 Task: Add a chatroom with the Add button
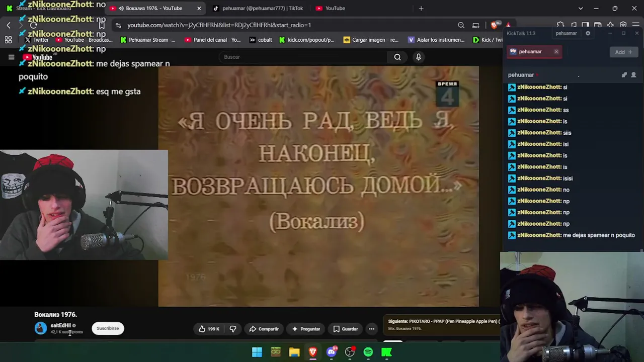coord(623,52)
